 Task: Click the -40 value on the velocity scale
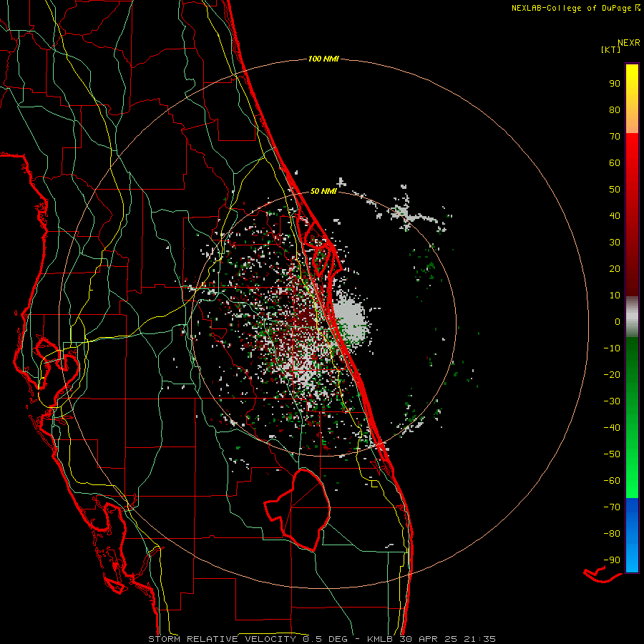point(612,428)
